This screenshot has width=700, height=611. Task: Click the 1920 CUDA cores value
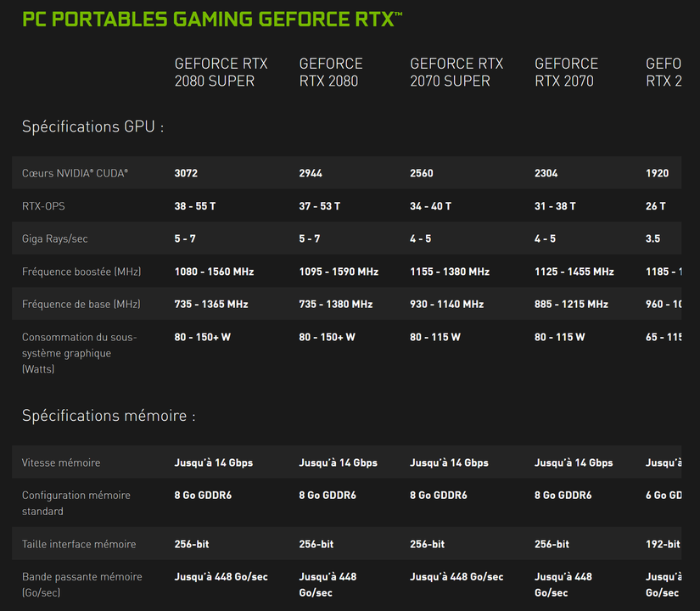click(657, 173)
